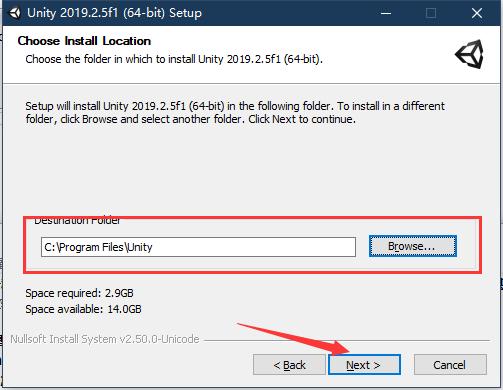Return to the previous page with < Back

coord(289,365)
